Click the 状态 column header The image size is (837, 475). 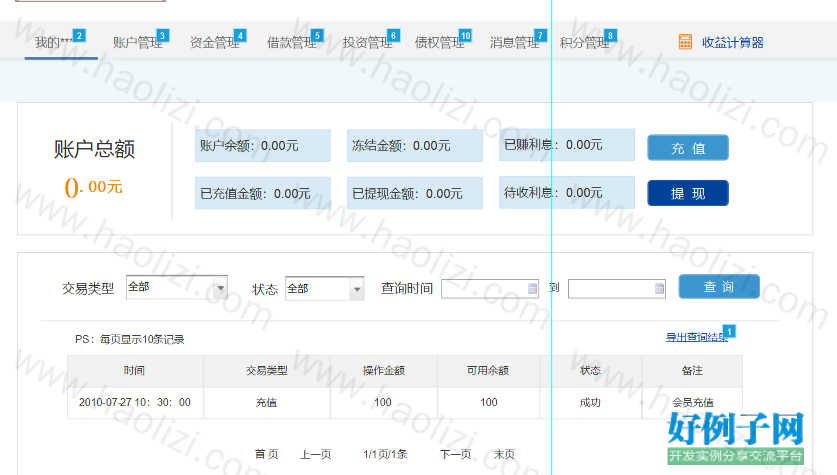pyautogui.click(x=590, y=370)
